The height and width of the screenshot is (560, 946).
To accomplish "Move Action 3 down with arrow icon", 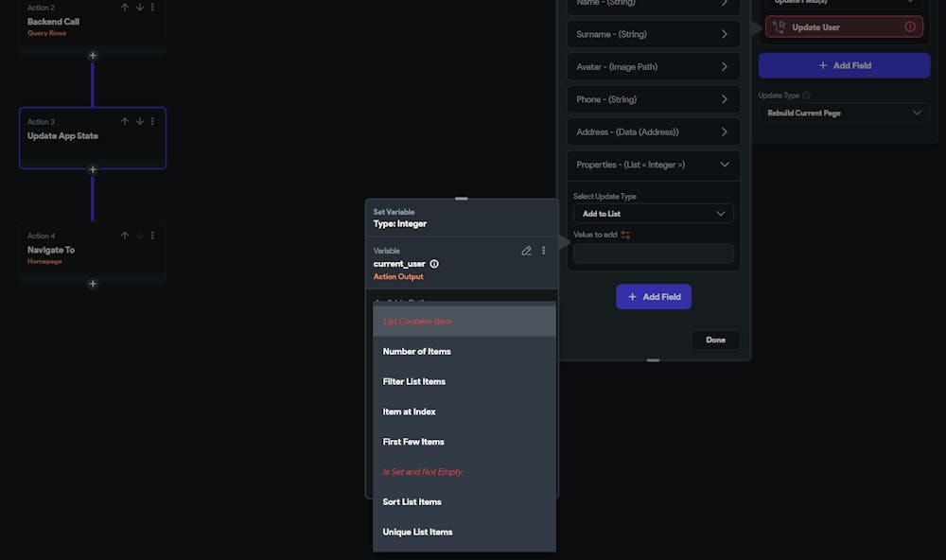I will (140, 121).
